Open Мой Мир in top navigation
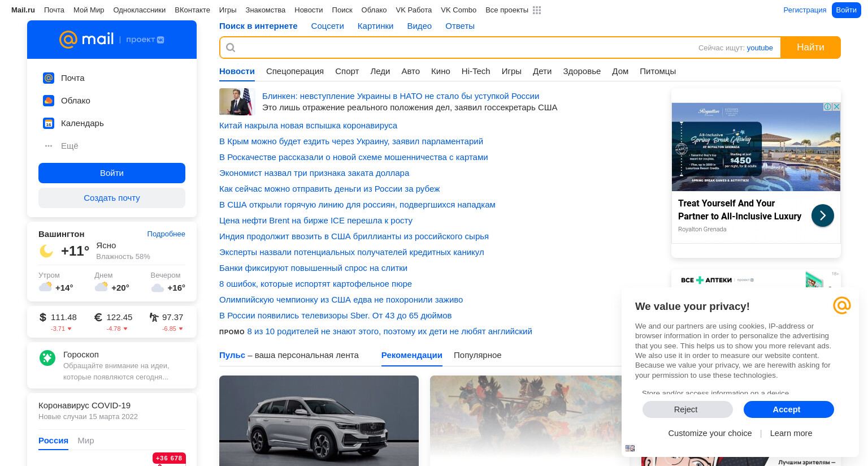 click(x=89, y=10)
